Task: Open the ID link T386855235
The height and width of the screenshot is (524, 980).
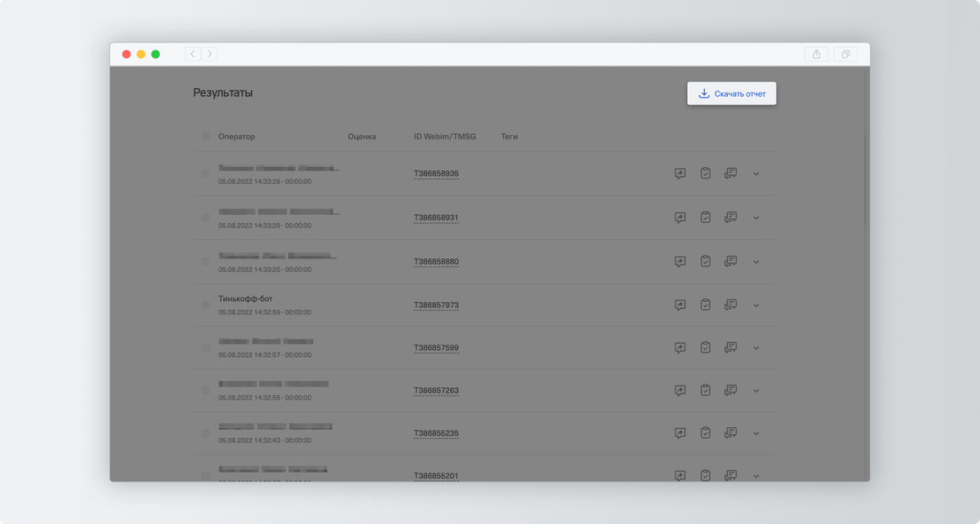Action: [x=436, y=433]
